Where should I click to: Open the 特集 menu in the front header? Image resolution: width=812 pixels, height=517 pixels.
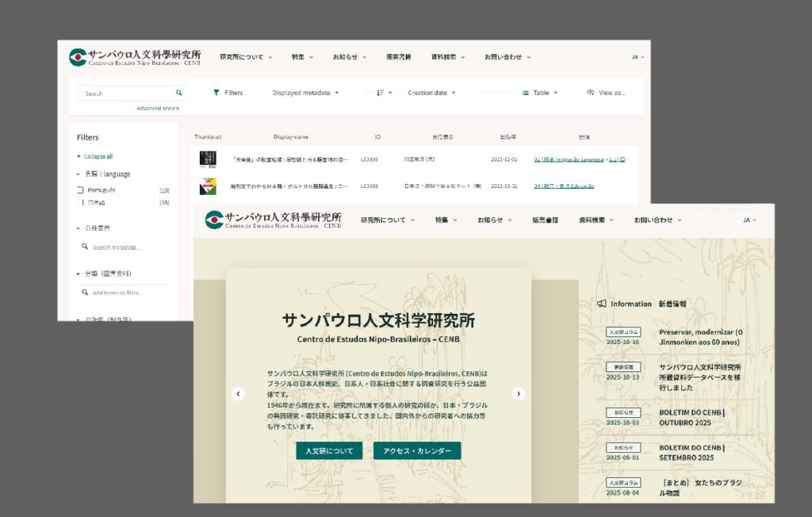[446, 220]
